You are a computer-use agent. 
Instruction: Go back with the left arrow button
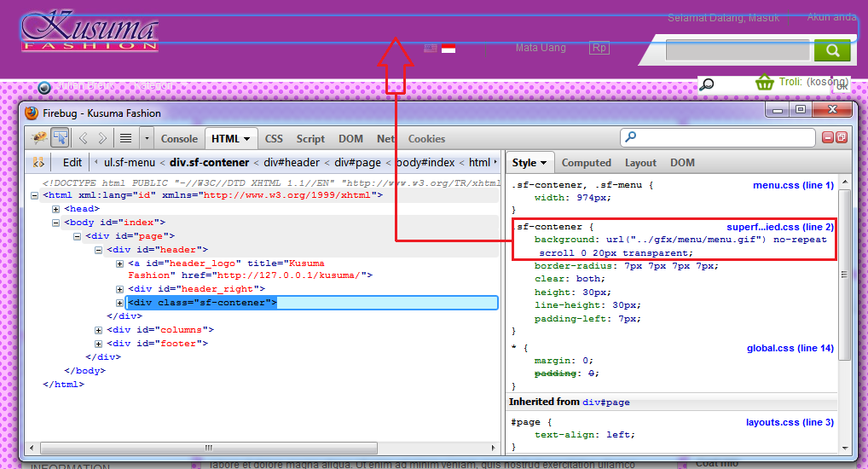[x=84, y=138]
